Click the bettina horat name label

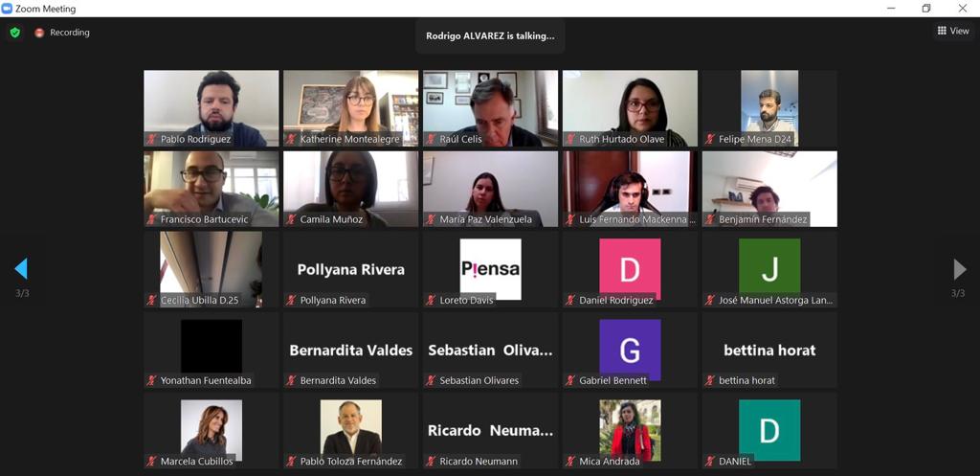tap(746, 380)
